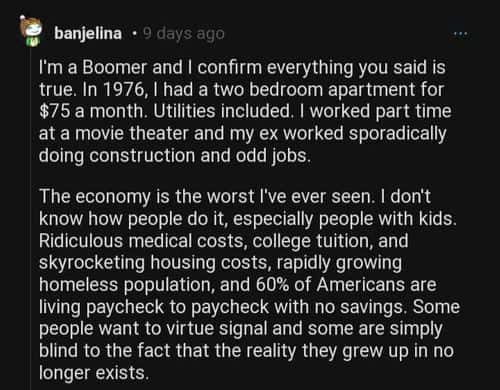Viewport: 500px width, 390px height.
Task: Open the three-dot comment options menu
Action: 460,34
